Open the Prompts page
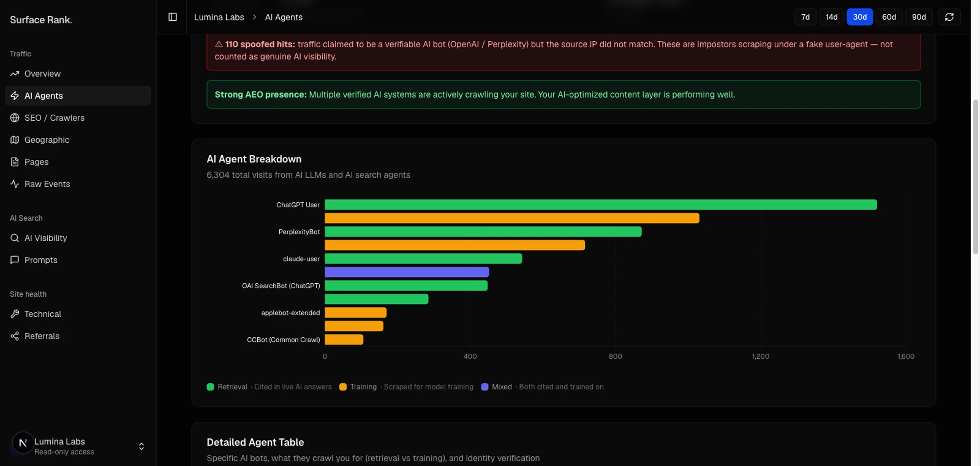The height and width of the screenshot is (466, 980). pyautogui.click(x=78, y=260)
